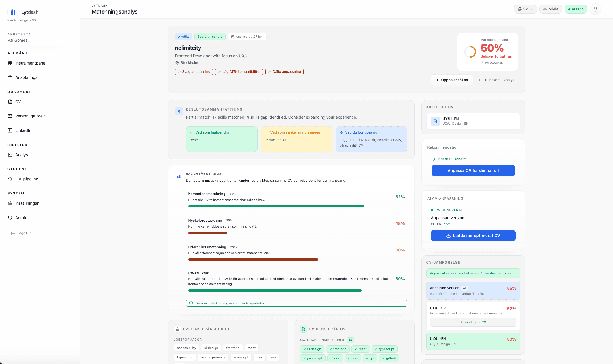Navigate to Personliga brev
613x364 pixels.
(x=30, y=116)
